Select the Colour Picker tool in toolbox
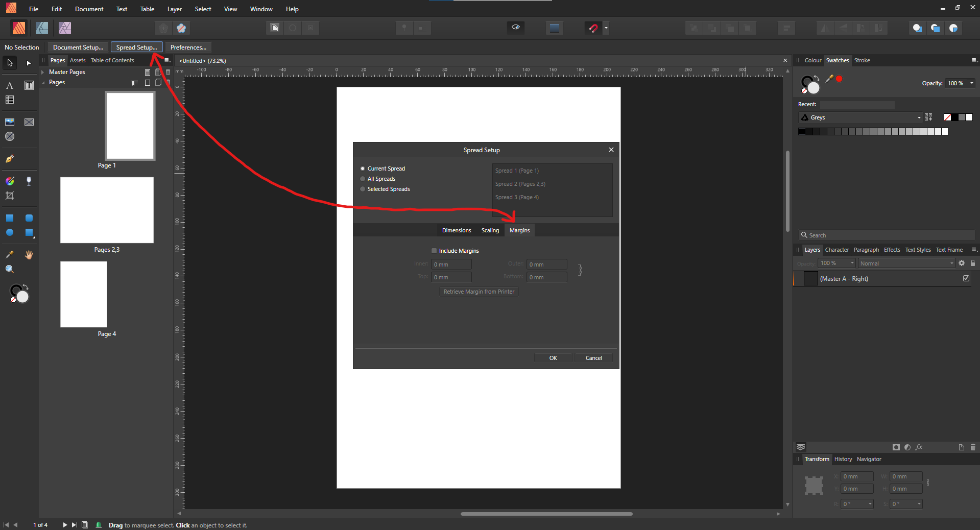Viewport: 980px width, 530px height. point(10,254)
